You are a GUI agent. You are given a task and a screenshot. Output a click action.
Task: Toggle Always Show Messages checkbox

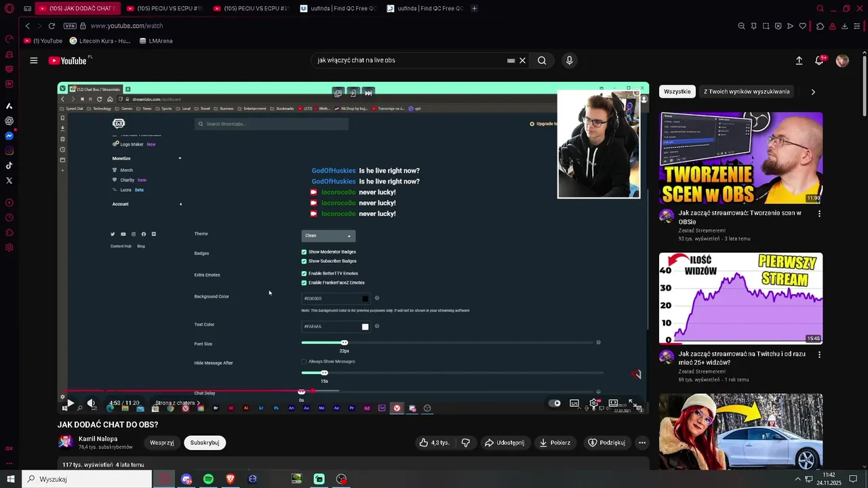click(x=304, y=361)
